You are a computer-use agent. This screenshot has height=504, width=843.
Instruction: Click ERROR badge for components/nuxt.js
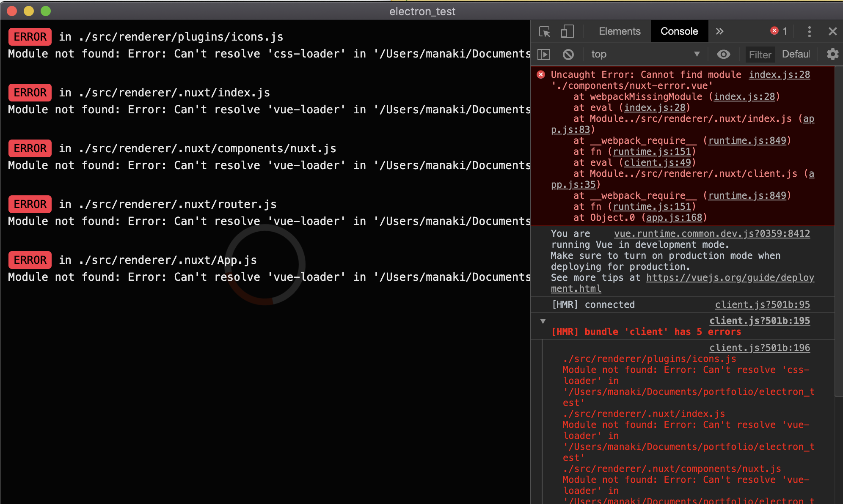pos(30,148)
